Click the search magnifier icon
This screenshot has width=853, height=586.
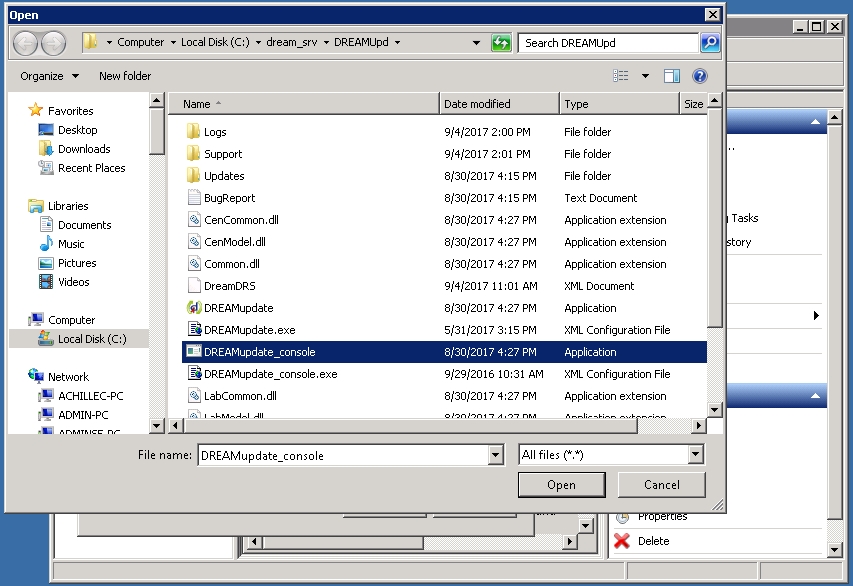click(x=710, y=42)
